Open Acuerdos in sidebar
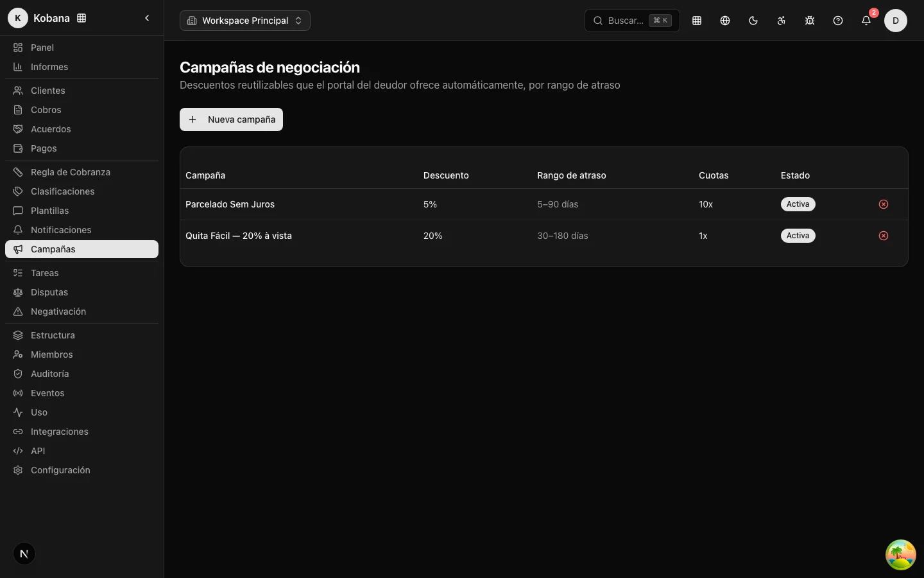The height and width of the screenshot is (578, 924). 81,129
